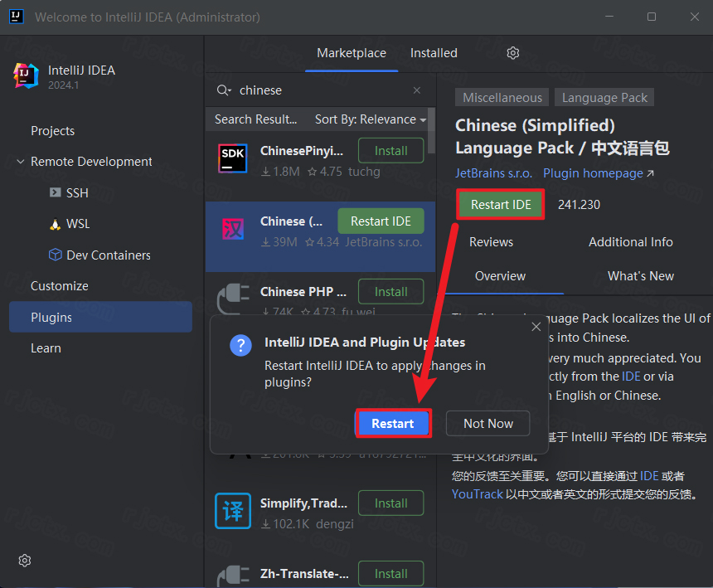Open the What's New tab
Image resolution: width=713 pixels, height=588 pixels.
[x=641, y=275]
